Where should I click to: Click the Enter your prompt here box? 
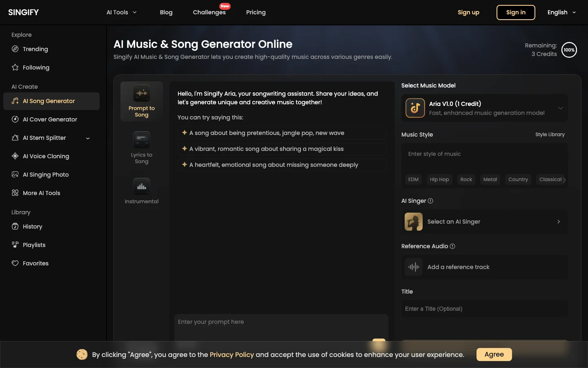[281, 327]
